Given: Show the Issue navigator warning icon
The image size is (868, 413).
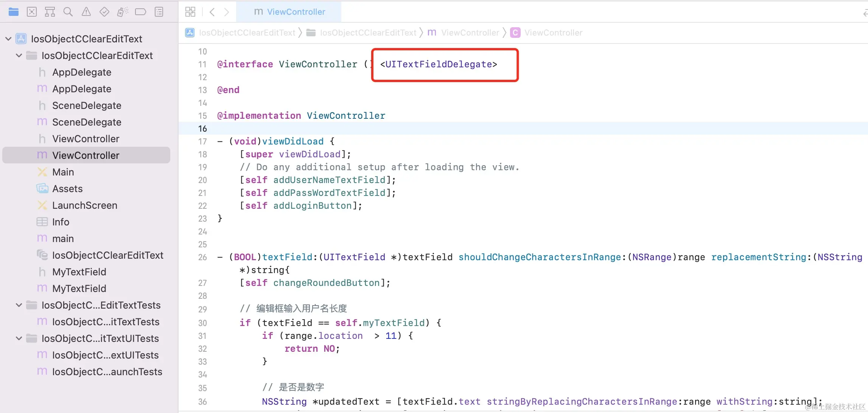Looking at the screenshot, I should point(86,12).
